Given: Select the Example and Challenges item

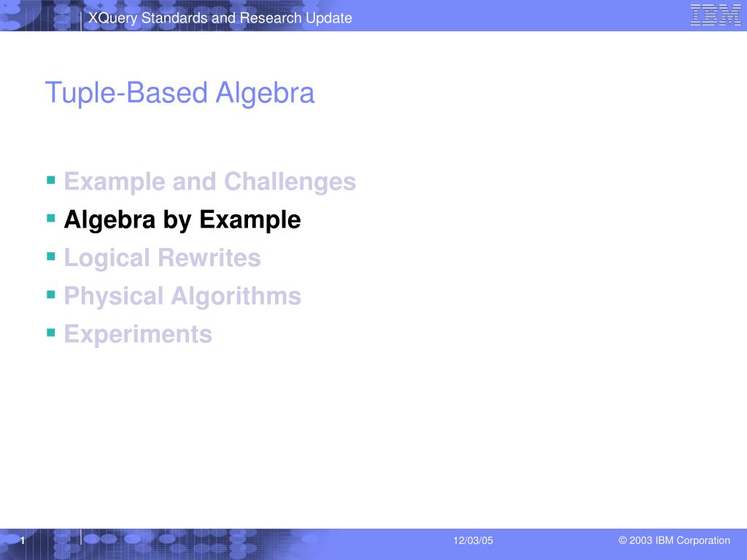Looking at the screenshot, I should point(209,182).
